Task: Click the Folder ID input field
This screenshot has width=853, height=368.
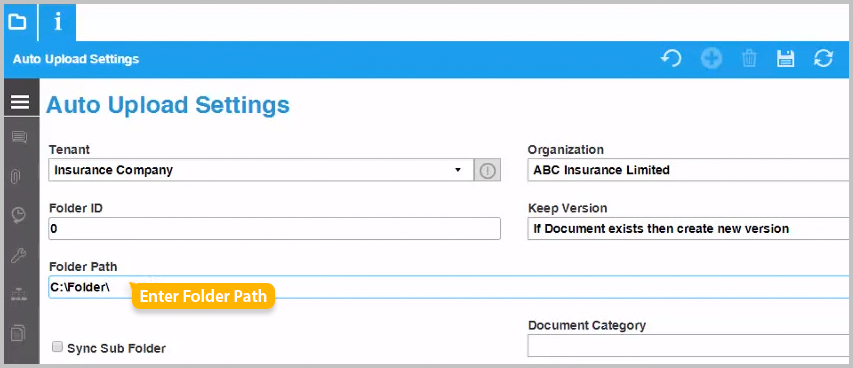Action: coord(274,229)
